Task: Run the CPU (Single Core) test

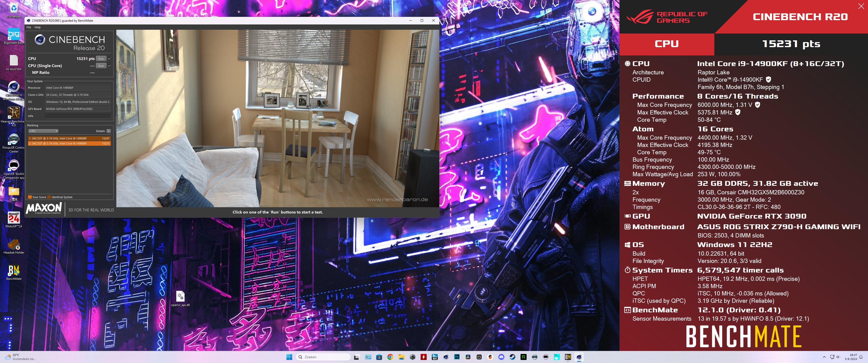Action: click(x=101, y=66)
